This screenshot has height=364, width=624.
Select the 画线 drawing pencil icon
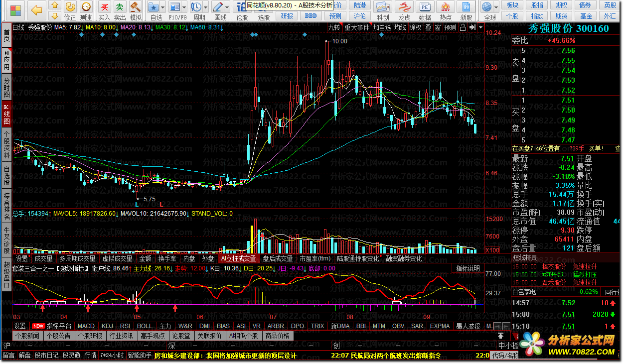pos(217,7)
